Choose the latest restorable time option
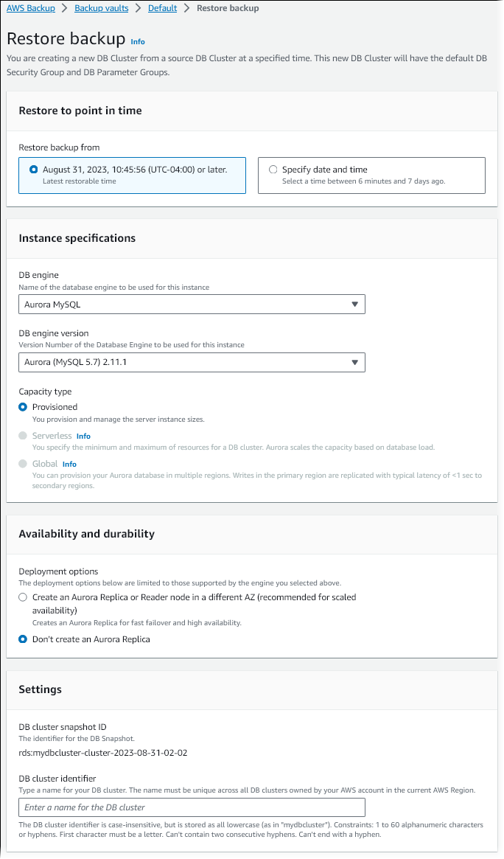This screenshot has width=504, height=859. tap(32, 169)
